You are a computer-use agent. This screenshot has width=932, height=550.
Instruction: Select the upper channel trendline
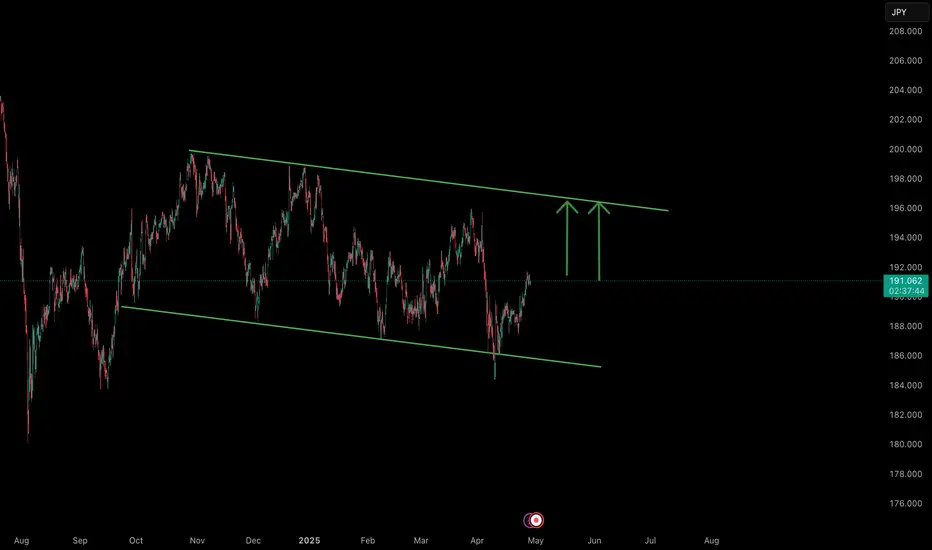428,180
